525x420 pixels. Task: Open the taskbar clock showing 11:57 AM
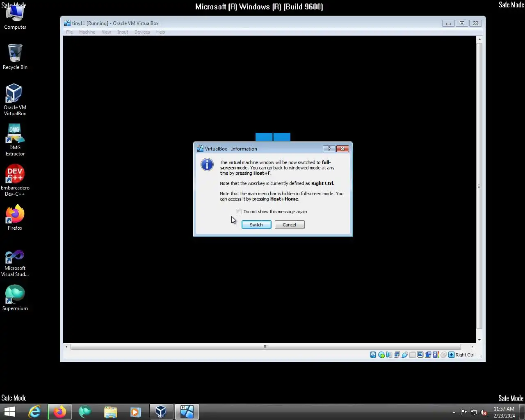(x=504, y=412)
